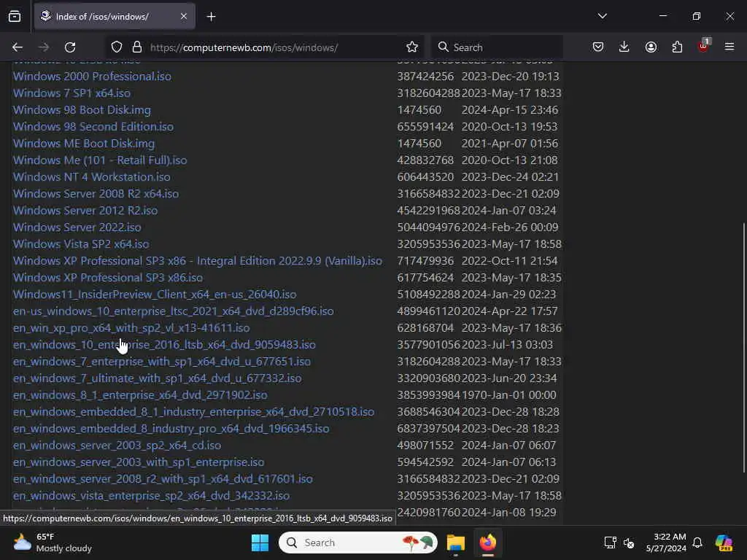Download Windows 2000 Professional.iso
This screenshot has width=747, height=560.
(92, 76)
